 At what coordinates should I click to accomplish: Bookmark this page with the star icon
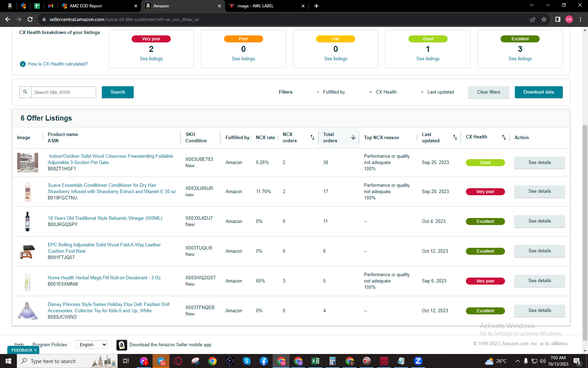tap(544, 19)
